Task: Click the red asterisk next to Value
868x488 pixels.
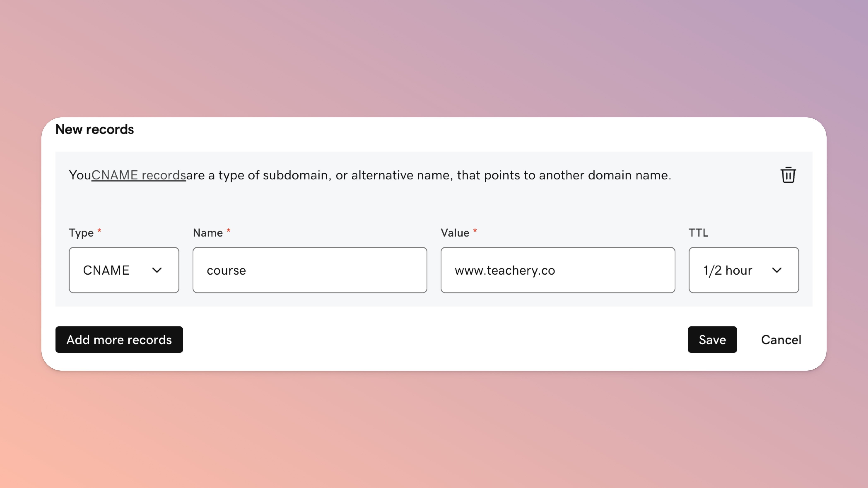Action: click(475, 231)
